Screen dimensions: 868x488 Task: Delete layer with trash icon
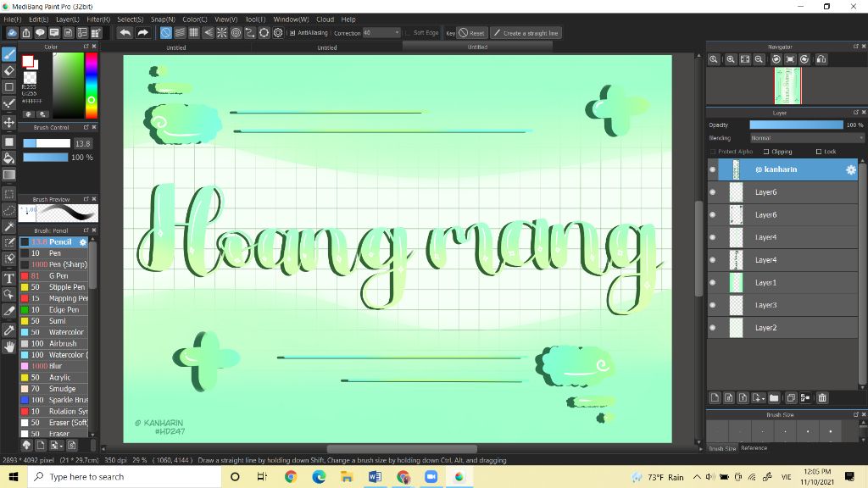pyautogui.click(x=822, y=398)
